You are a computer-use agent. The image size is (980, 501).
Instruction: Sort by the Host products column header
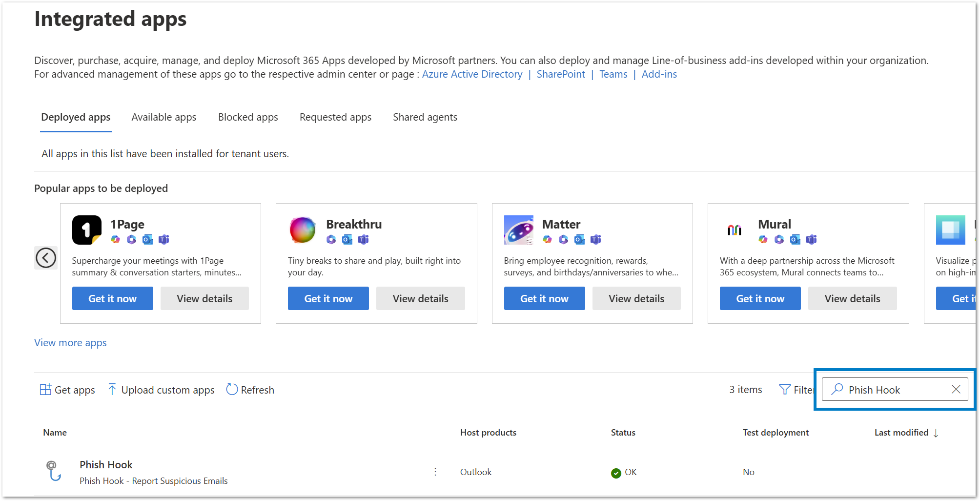pyautogui.click(x=488, y=433)
